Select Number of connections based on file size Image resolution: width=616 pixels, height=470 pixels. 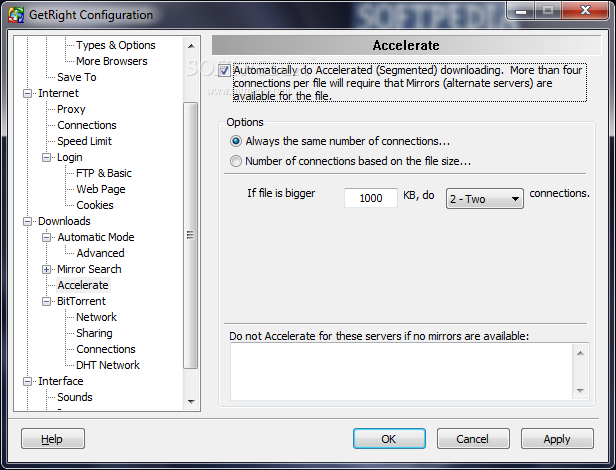(236, 161)
